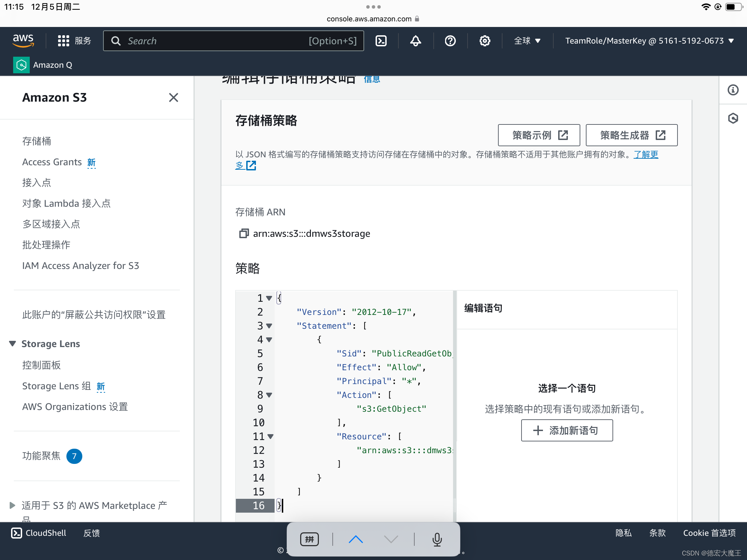Tap the next field down chevron
The image size is (747, 560).
[x=391, y=539]
